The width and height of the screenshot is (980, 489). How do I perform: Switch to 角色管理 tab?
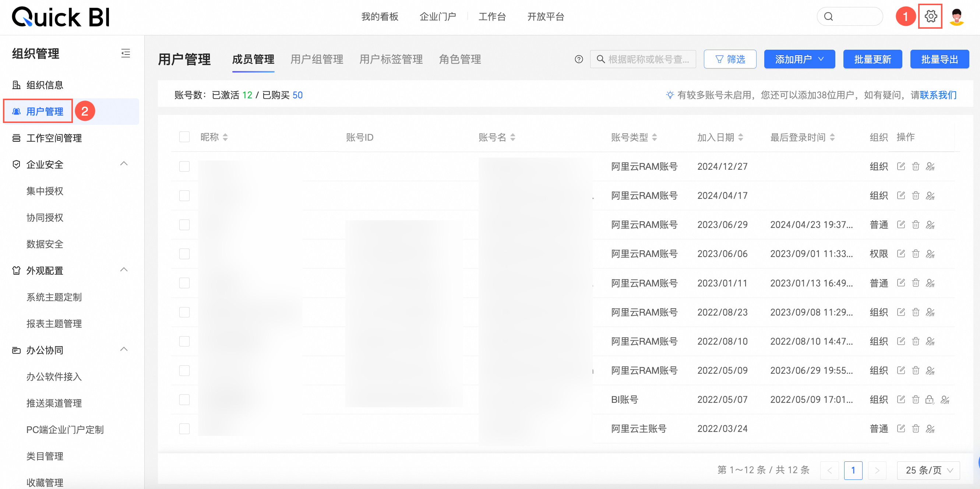pos(459,59)
